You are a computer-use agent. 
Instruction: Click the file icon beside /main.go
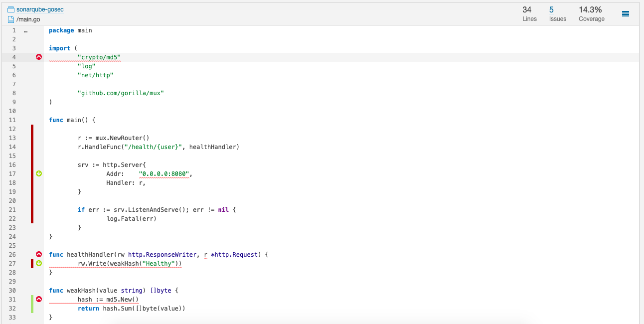(x=10, y=19)
